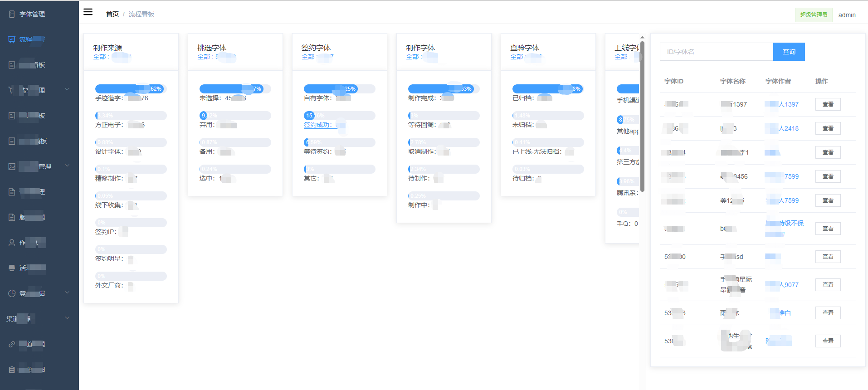Click the 字体作者 column header
This screenshot has height=390, width=868.
tap(778, 81)
